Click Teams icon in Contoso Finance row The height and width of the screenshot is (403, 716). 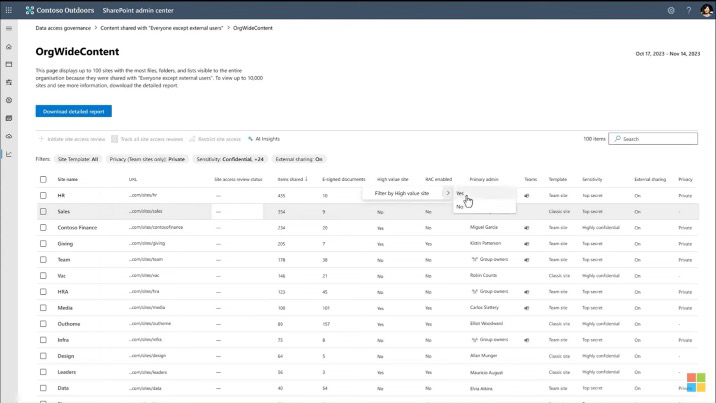point(526,228)
